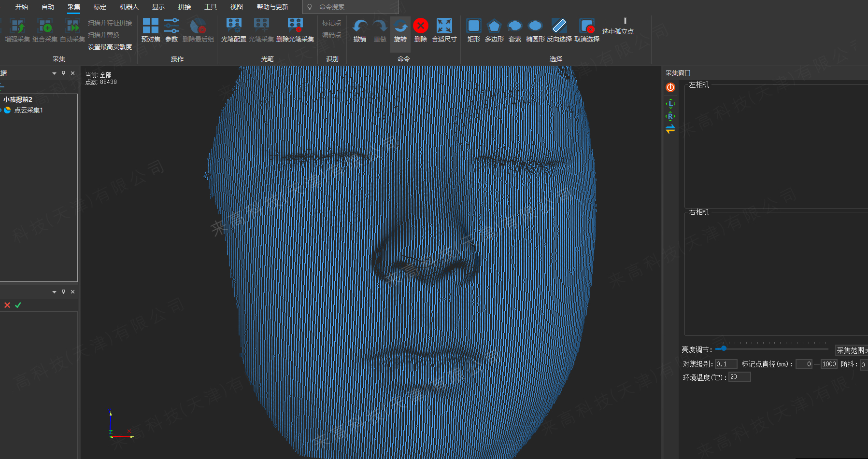Screen dimensions: 868x459
Task: Adjust the 亮度调节 brightness slider
Action: click(724, 348)
